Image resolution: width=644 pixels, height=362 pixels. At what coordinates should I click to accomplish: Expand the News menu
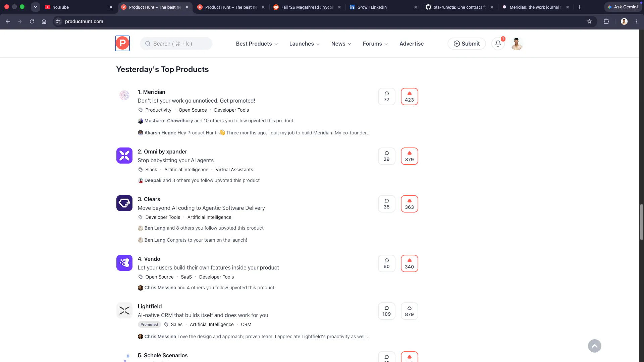[341, 44]
